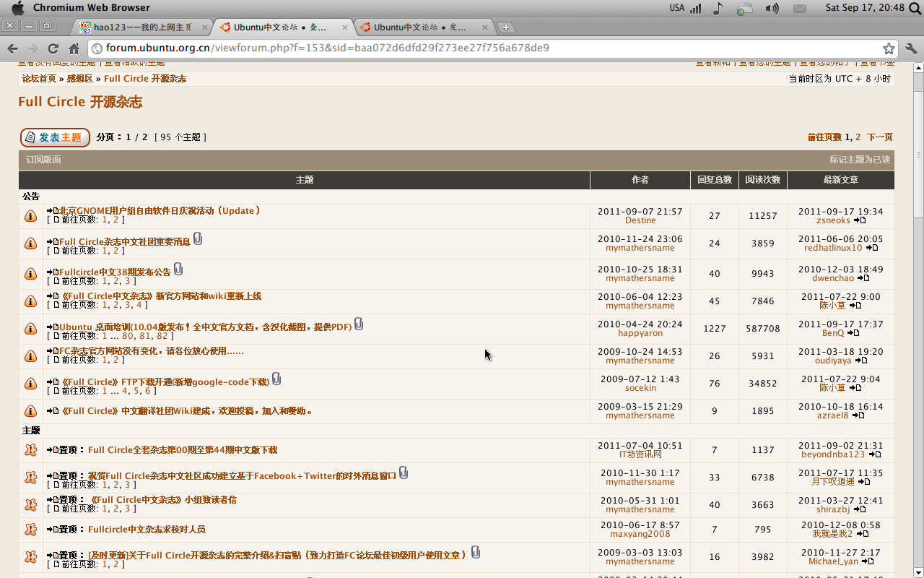Bookmark this page with the star icon
The width and height of the screenshot is (924, 578).
pos(889,48)
